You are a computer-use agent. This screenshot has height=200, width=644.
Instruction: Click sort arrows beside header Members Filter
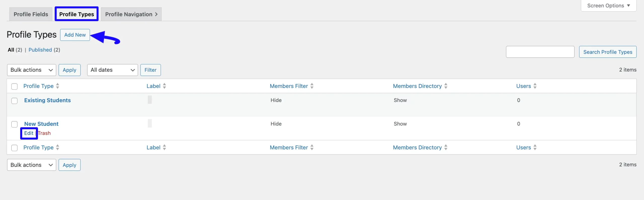312,86
